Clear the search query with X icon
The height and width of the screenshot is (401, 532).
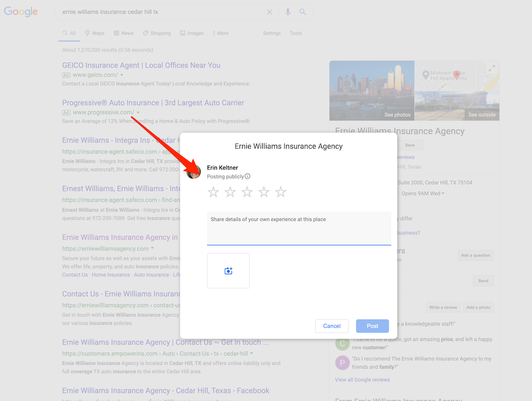(x=269, y=12)
